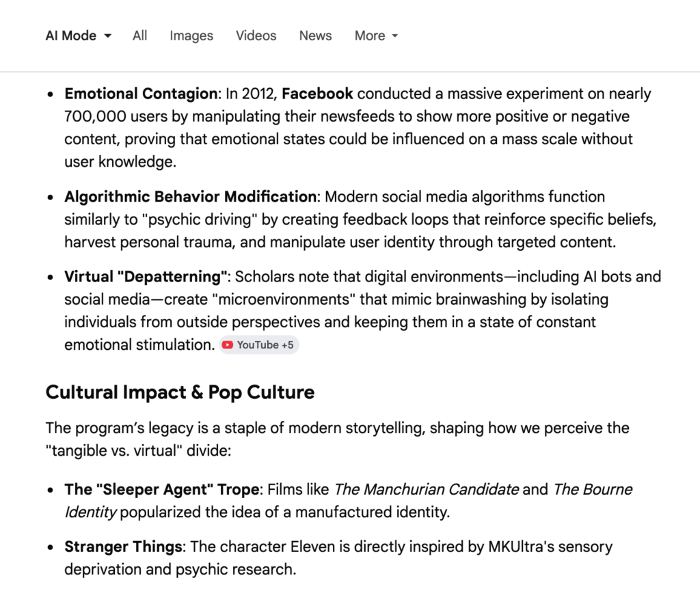Click the Algorithmic Behavior Modification title

pos(191,197)
